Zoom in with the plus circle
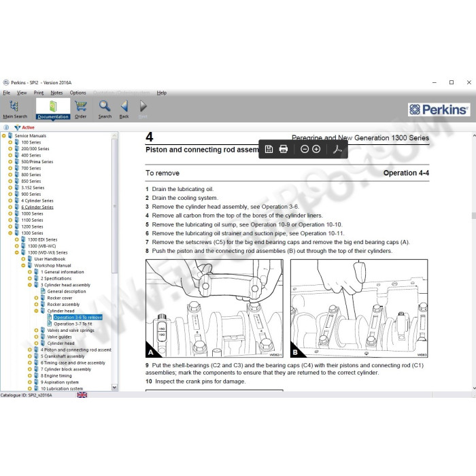 [316, 149]
